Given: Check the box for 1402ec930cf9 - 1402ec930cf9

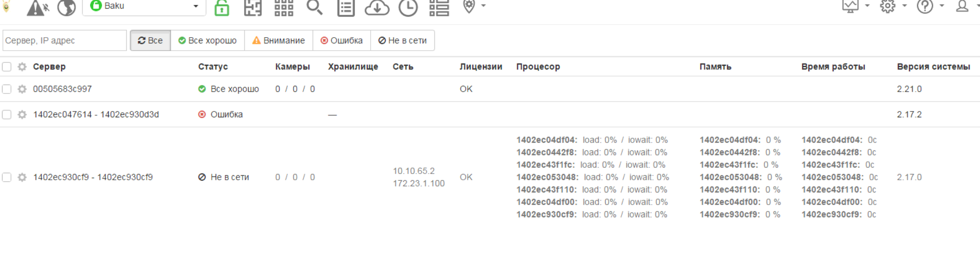Looking at the screenshot, I should [7, 177].
